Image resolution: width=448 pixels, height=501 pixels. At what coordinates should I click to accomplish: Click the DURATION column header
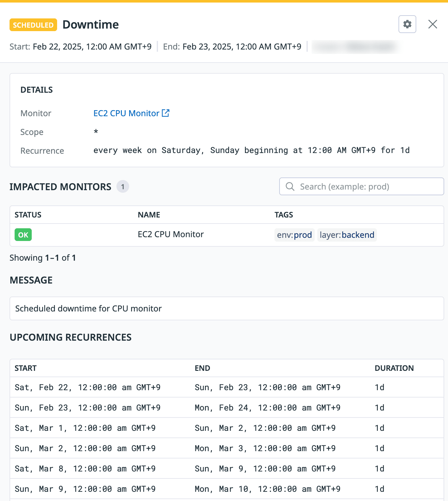(394, 368)
